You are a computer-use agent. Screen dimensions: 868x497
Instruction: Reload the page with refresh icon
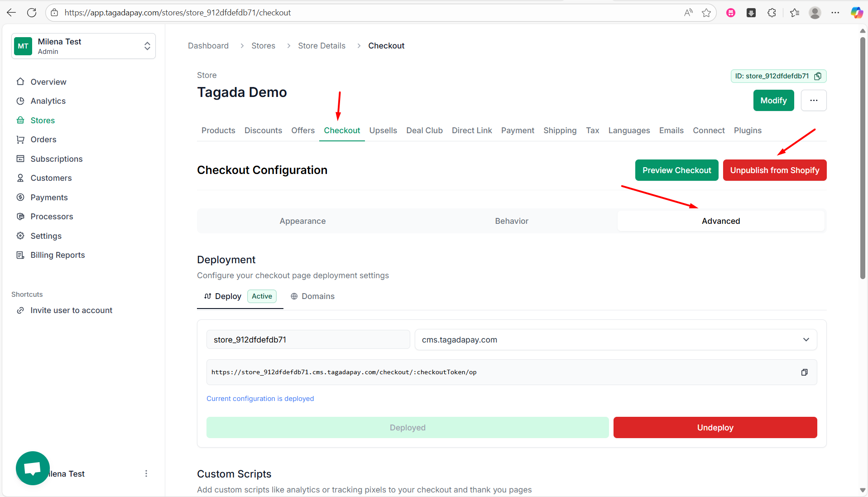tap(32, 13)
